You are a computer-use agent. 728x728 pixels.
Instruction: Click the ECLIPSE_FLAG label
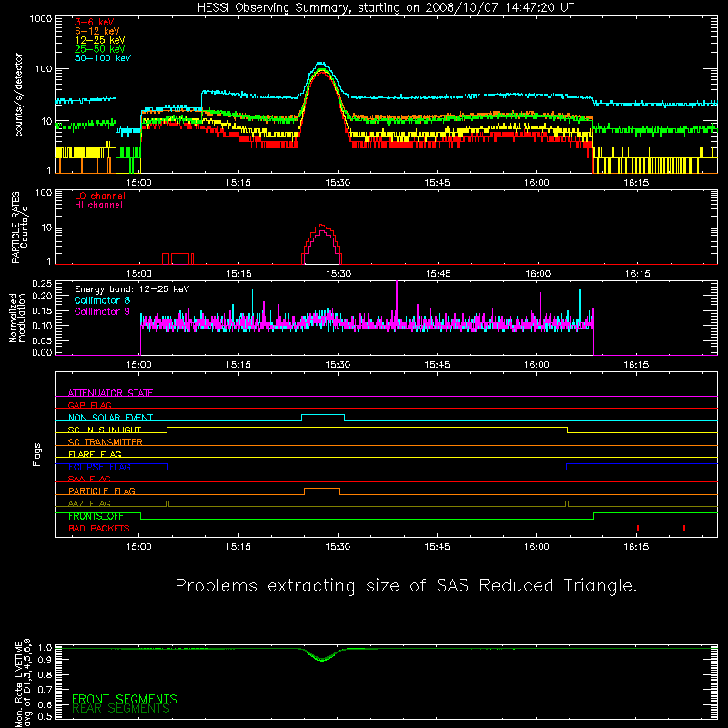(x=99, y=467)
